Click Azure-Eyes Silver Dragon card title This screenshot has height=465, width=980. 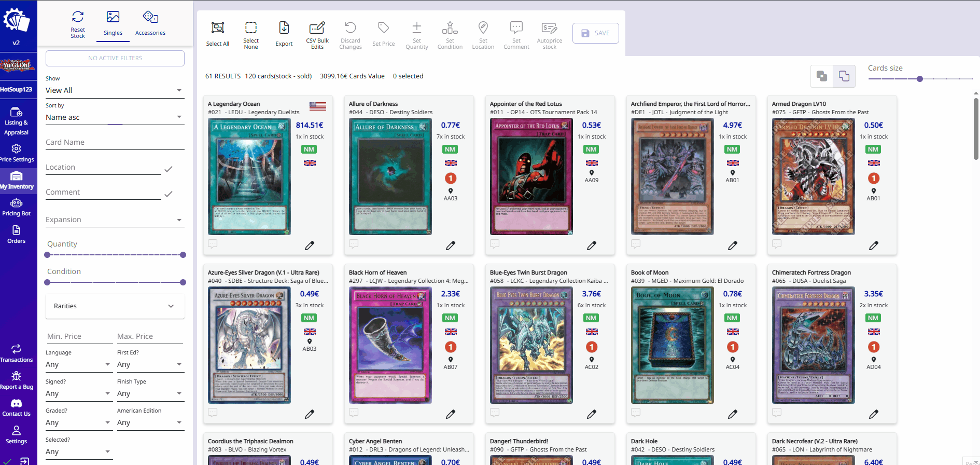tap(263, 272)
